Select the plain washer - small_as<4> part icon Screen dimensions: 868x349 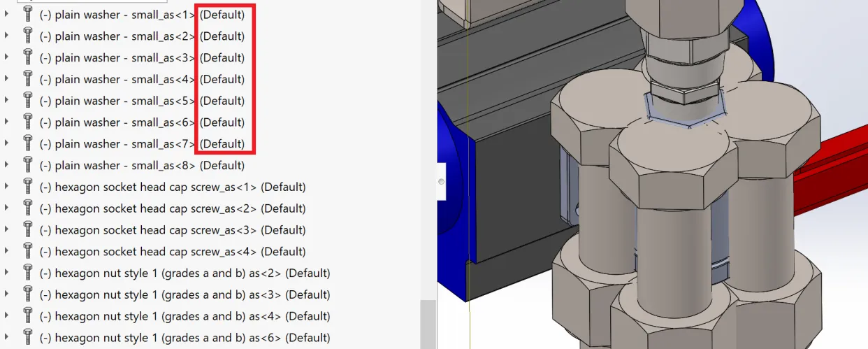tap(28, 79)
